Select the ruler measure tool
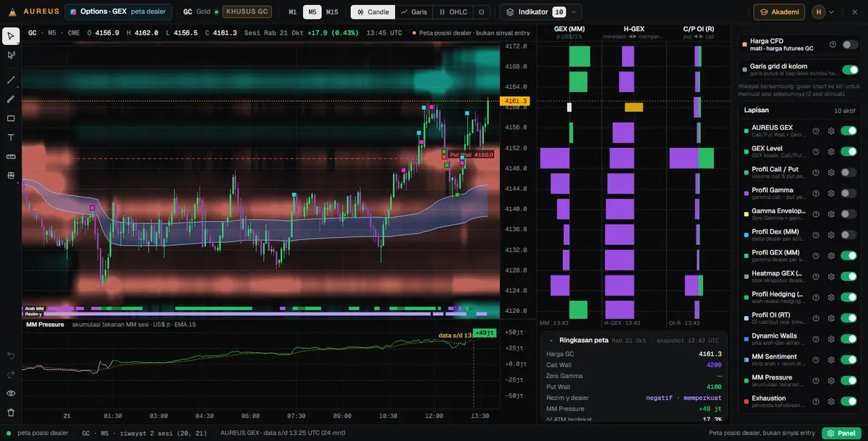The image size is (868, 441). (x=11, y=156)
